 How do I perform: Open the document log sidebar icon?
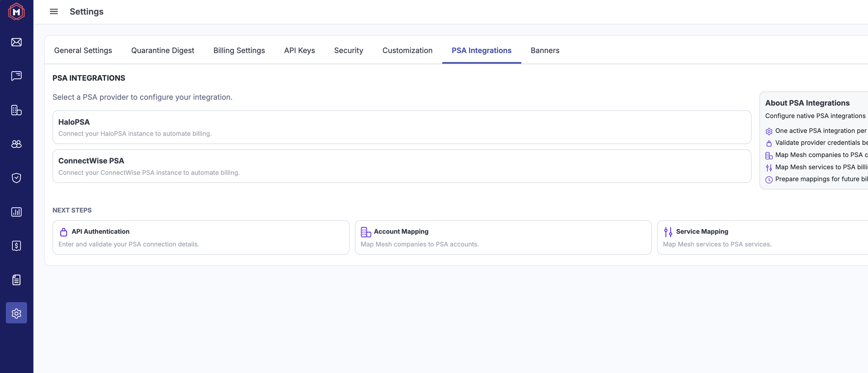(16, 280)
